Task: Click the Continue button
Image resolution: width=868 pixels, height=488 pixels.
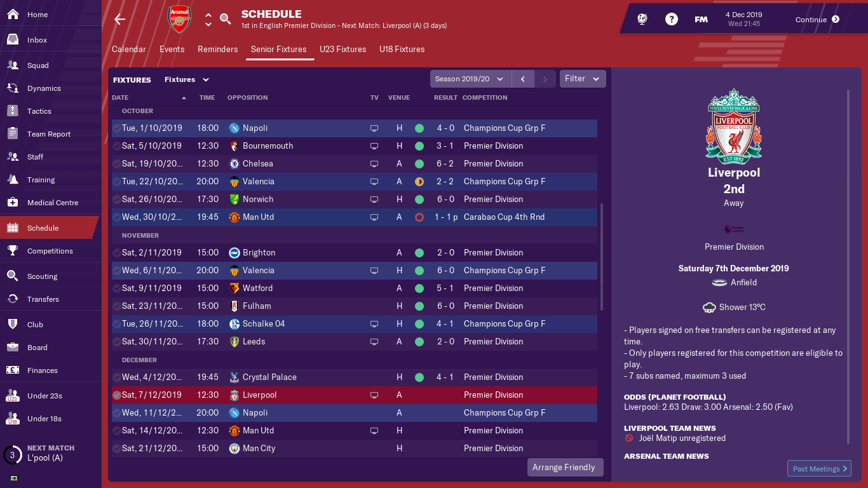Action: [x=817, y=20]
